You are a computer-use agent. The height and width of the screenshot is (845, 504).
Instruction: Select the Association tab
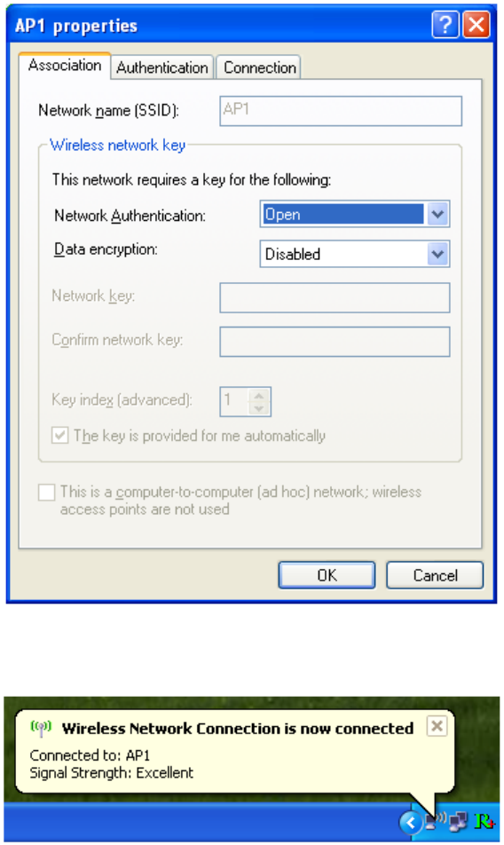(65, 66)
